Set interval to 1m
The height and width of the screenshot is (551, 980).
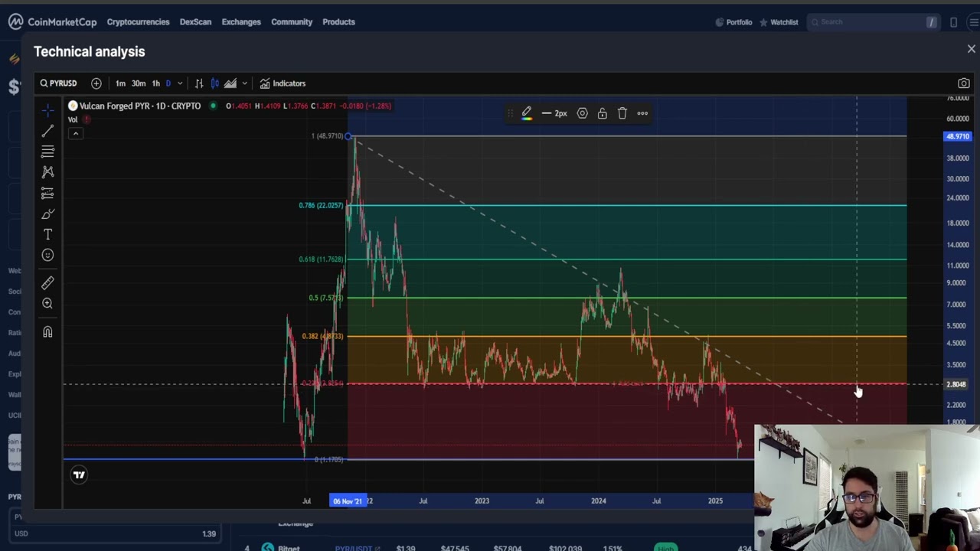120,83
